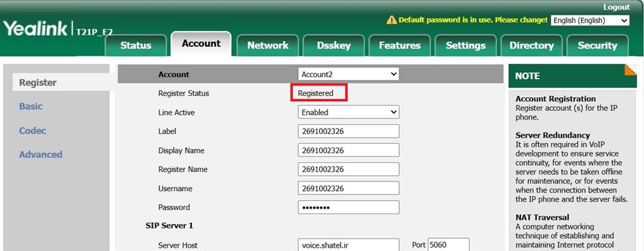The image size is (644, 251).
Task: Switch to the Status tab
Action: pyautogui.click(x=135, y=46)
